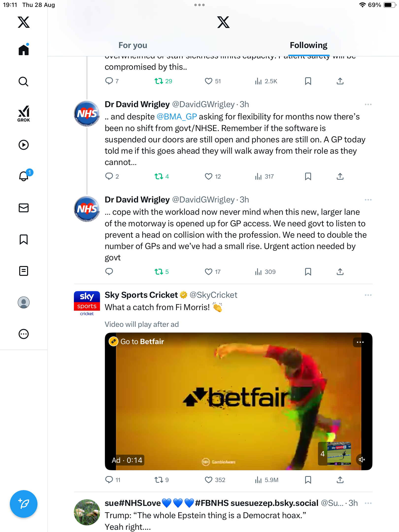The image size is (399, 532).
Task: Tap the Sky Sports video preview thumbnail
Action: point(339,453)
